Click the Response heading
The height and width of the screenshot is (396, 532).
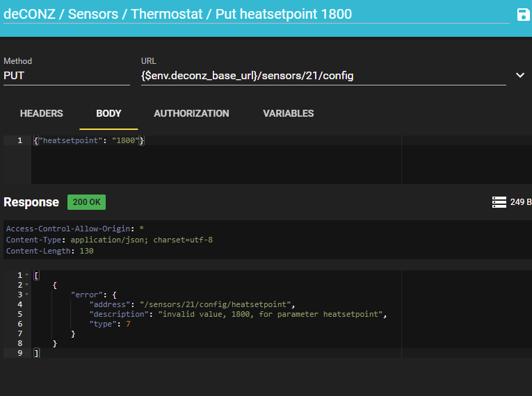[x=31, y=202]
